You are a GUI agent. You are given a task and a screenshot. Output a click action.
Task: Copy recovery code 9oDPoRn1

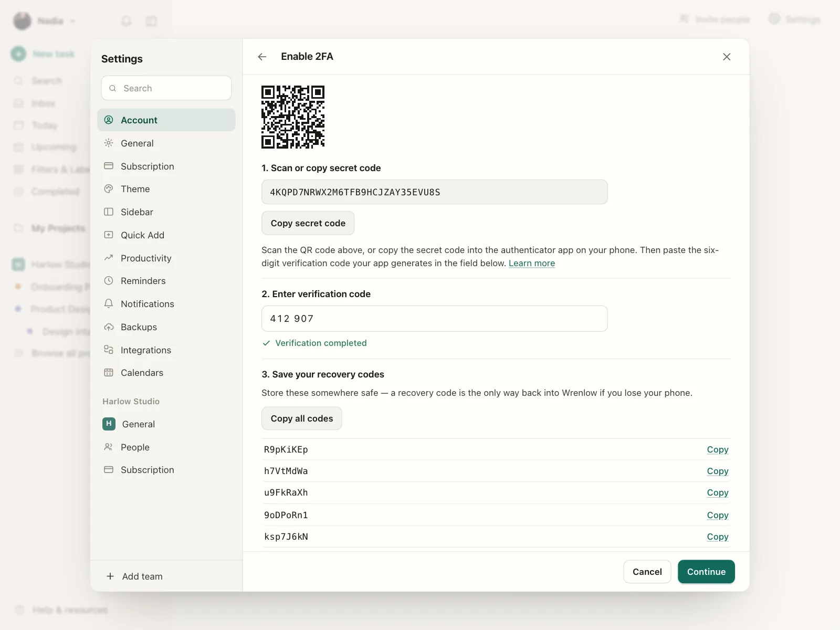click(718, 515)
